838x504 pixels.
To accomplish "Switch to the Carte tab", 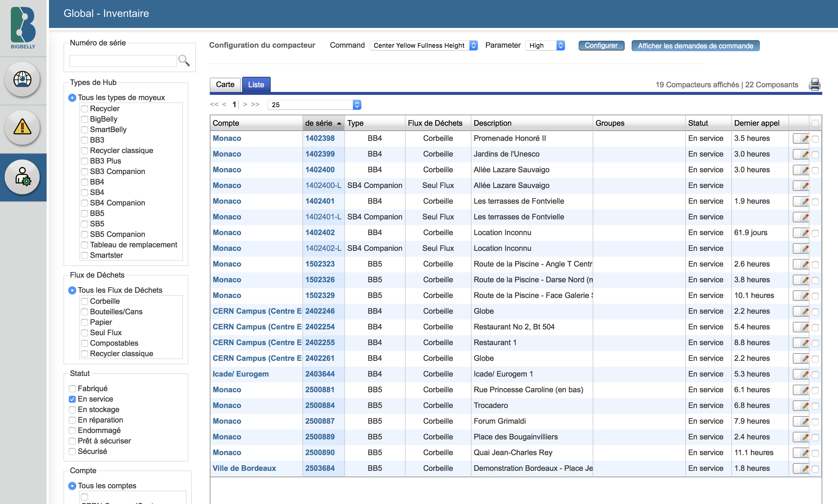I will click(x=225, y=85).
